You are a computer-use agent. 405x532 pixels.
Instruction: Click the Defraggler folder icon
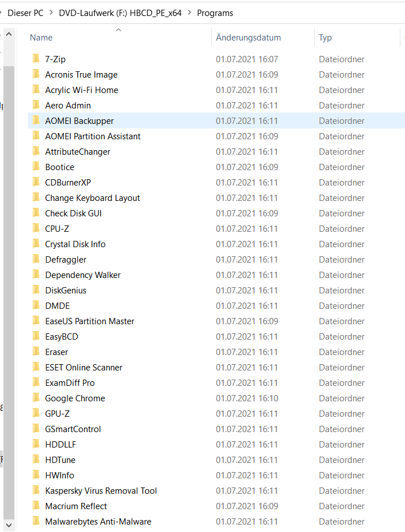coord(36,259)
